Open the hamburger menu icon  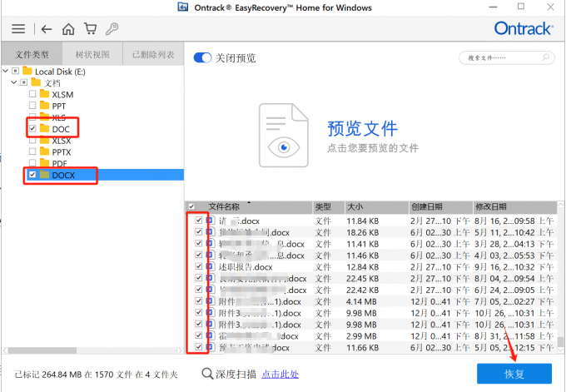(x=18, y=29)
